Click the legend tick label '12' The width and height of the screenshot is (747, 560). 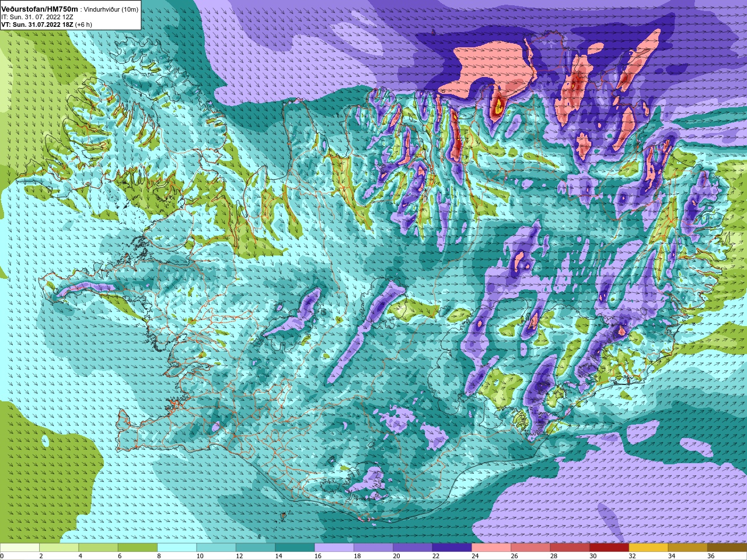coord(239,556)
